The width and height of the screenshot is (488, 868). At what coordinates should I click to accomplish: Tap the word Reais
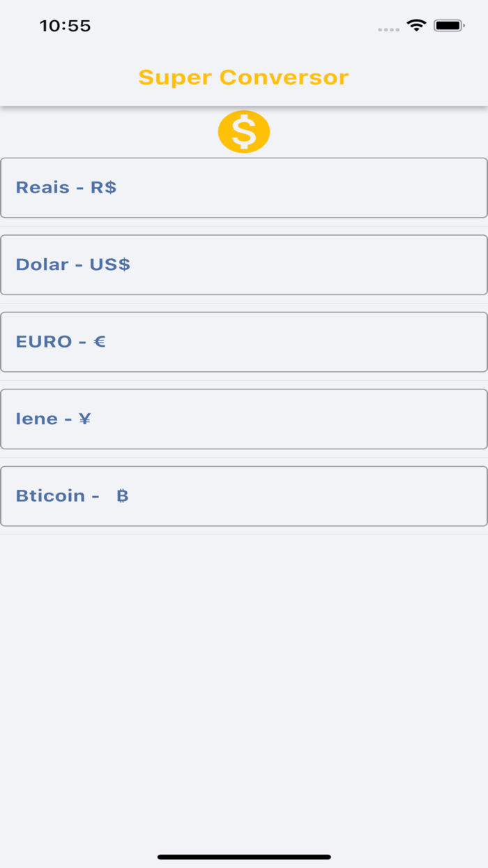point(43,188)
